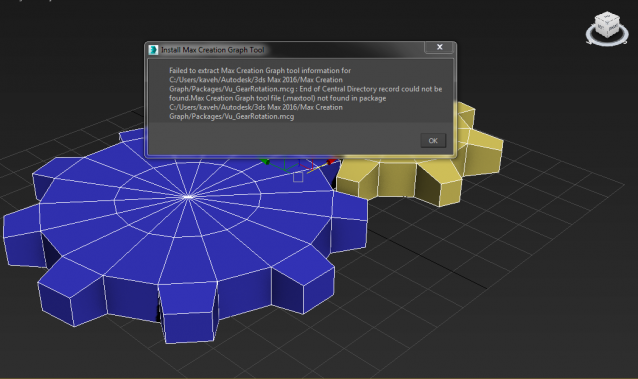This screenshot has width=638, height=379.
Task: Click the yellow highlighted gizmo plane edge
Action: pos(317,168)
